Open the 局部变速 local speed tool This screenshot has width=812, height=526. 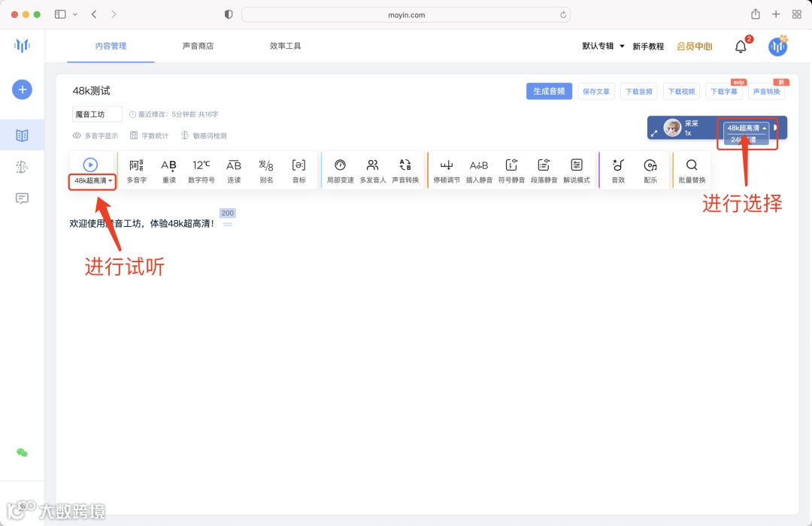(340, 170)
